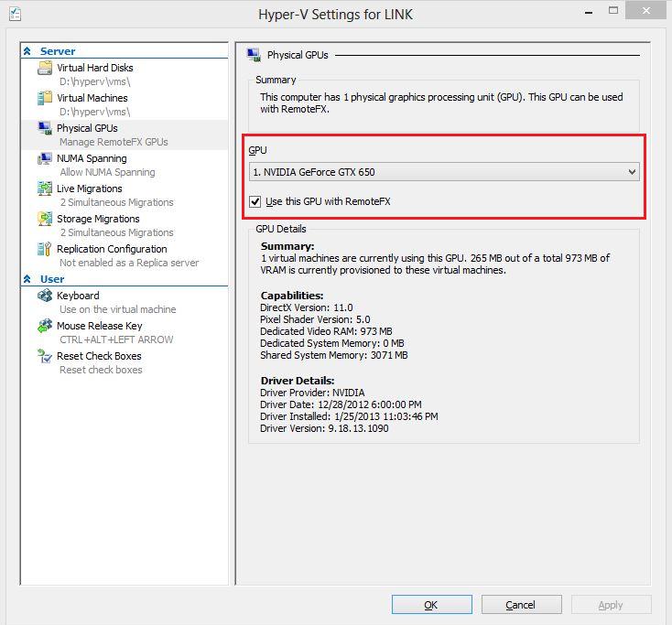
Task: Click the Cancel button
Action: tap(521, 605)
